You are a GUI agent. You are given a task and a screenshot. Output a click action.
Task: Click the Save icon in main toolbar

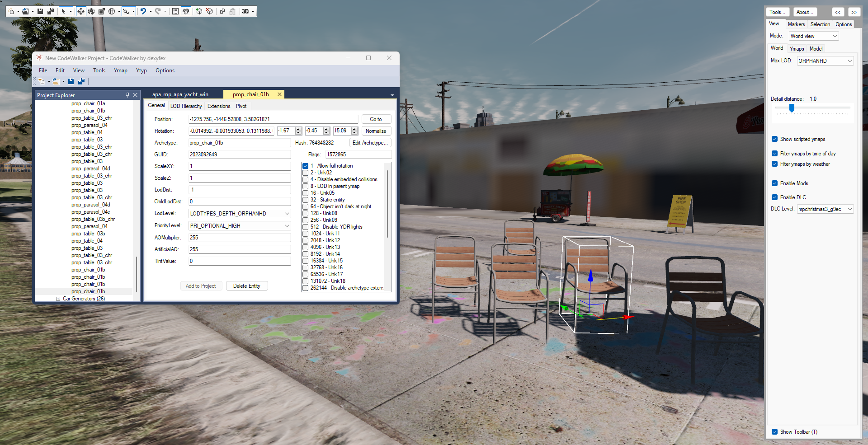click(x=40, y=11)
